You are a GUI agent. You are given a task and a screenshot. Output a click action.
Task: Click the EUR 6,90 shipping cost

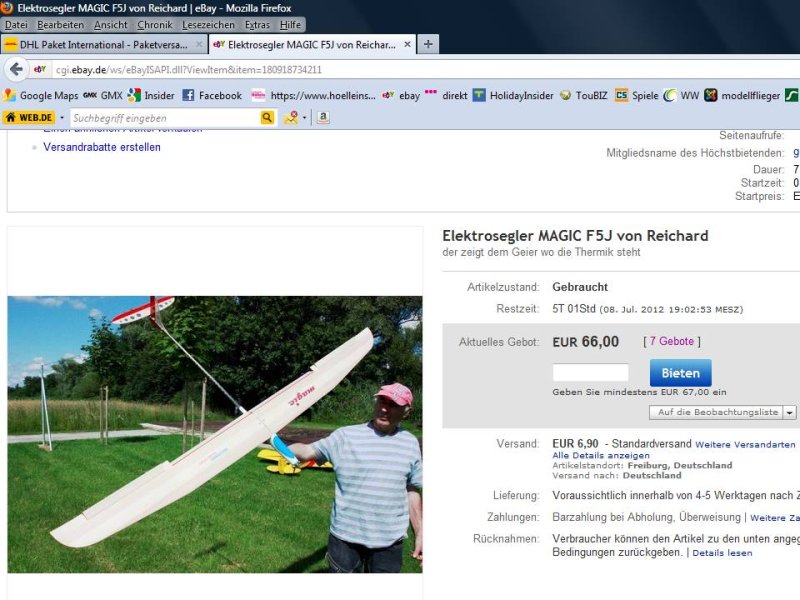click(x=575, y=444)
